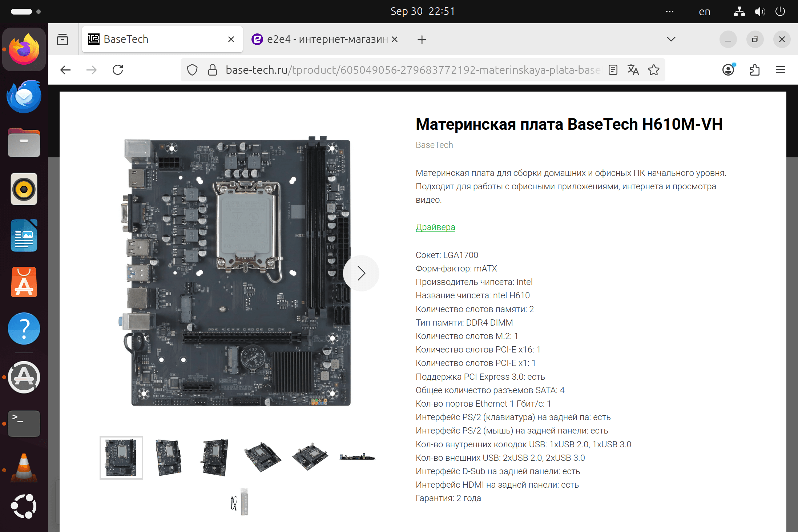Select the BaseTech tab
798x532 pixels.
(153, 39)
